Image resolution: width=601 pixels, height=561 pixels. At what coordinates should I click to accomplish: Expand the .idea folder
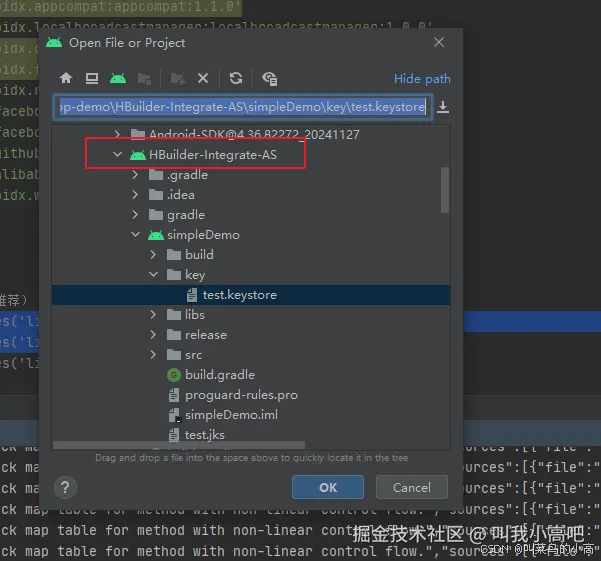135,195
